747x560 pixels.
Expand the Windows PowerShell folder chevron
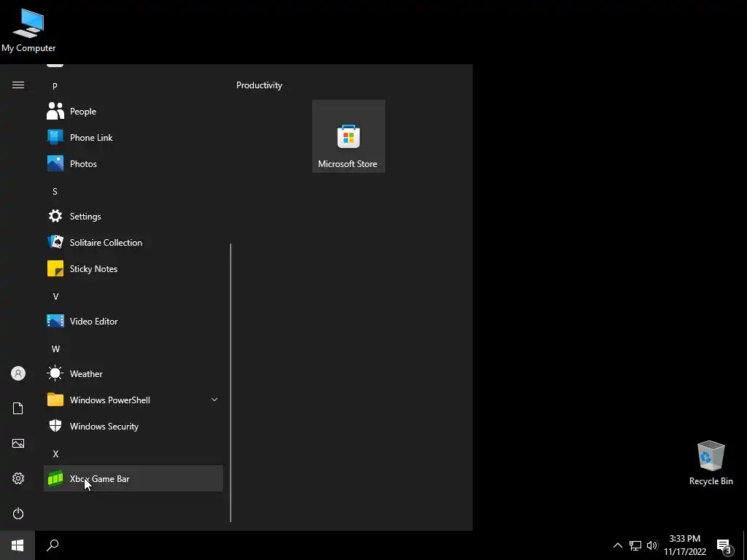(214, 400)
